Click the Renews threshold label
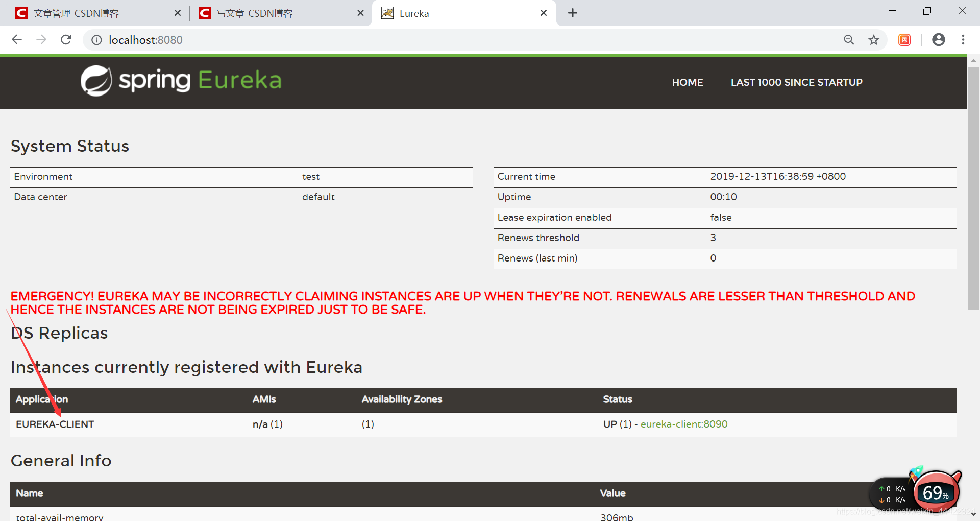Viewport: 980px width, 521px height. 538,238
